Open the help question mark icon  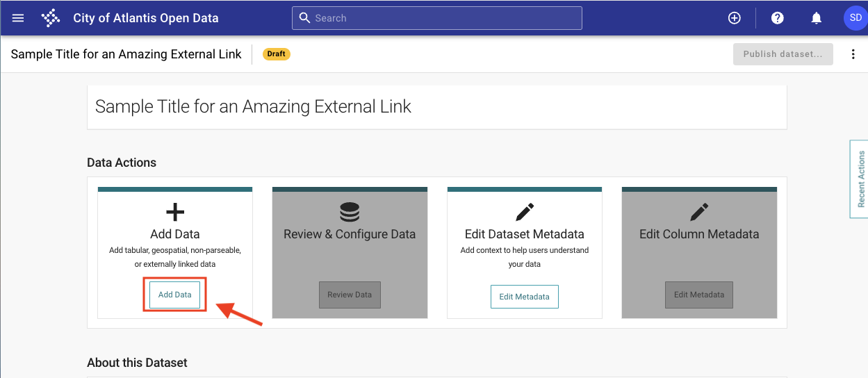pos(778,18)
